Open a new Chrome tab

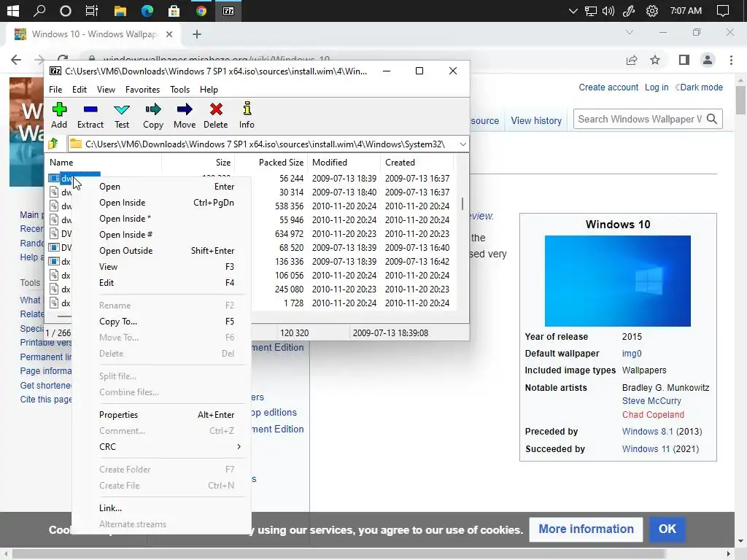[x=197, y=34]
